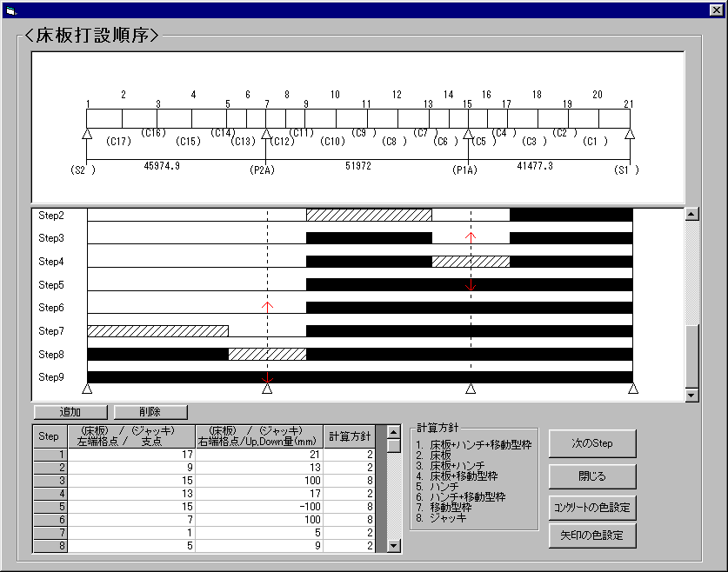Select row header for Step 7

tap(50, 533)
